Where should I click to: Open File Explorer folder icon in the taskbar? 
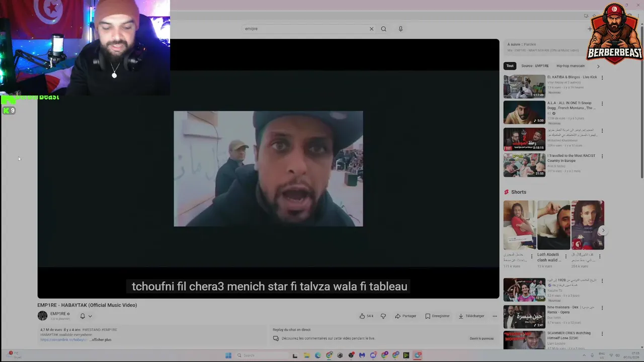point(306,355)
